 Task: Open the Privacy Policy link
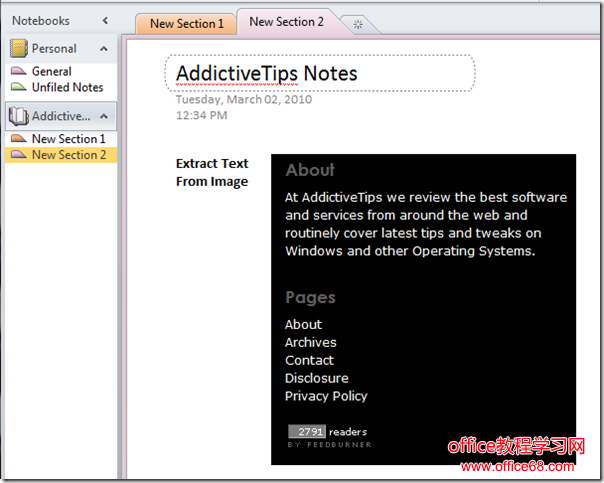326,396
